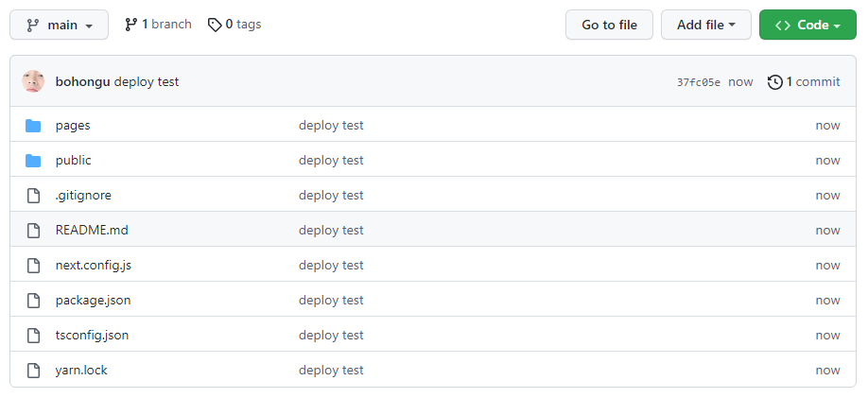
Task: Open the main branch dropdown
Action: pos(60,25)
